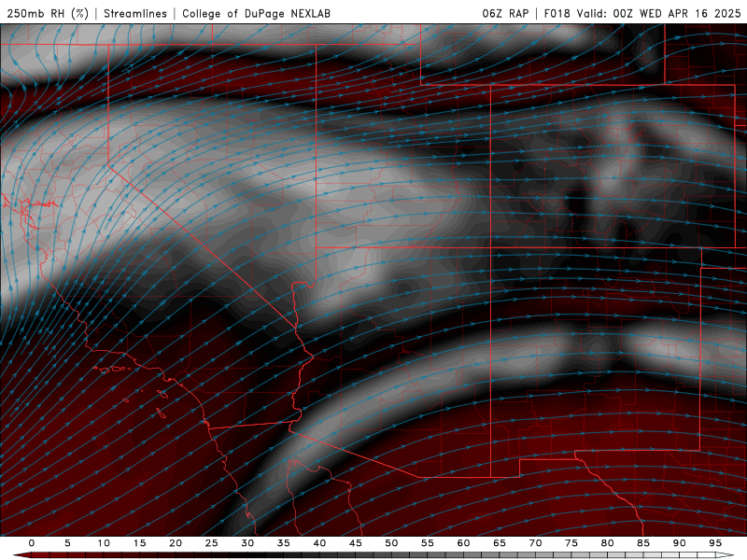Click the colorbar label '5'

click(67, 543)
